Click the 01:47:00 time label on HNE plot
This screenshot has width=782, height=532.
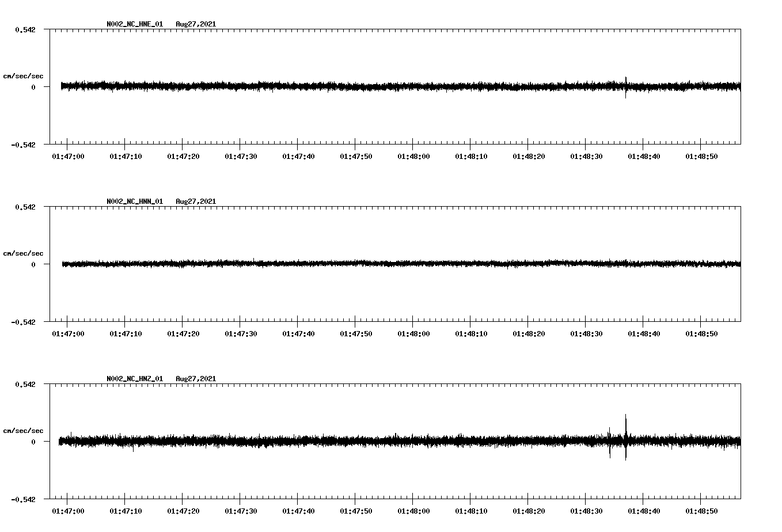[68, 156]
